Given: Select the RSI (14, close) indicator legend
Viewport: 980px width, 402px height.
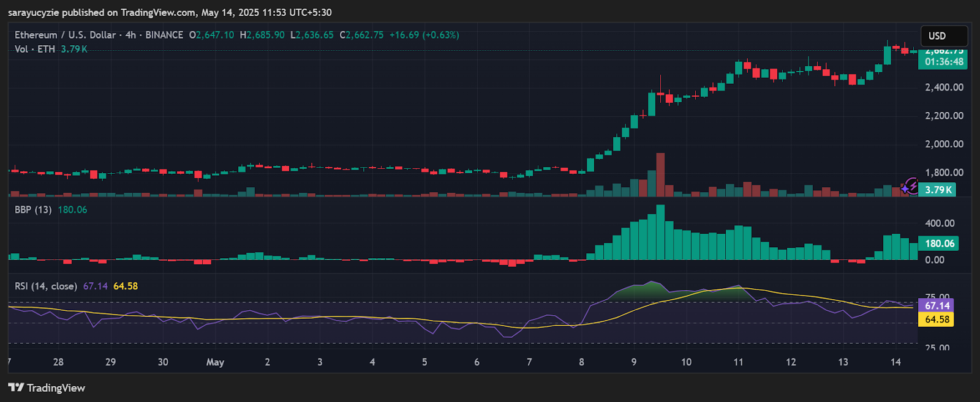Looking at the screenshot, I should [x=46, y=286].
